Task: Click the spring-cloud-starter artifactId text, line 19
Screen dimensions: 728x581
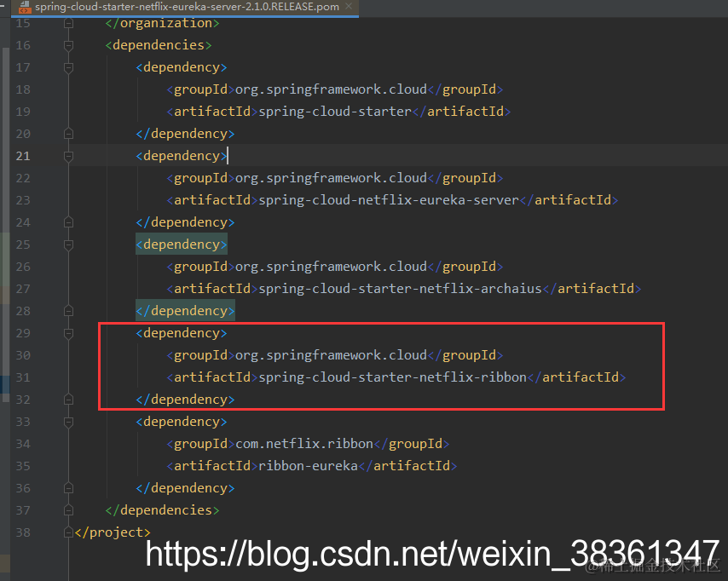Action: 335,112
